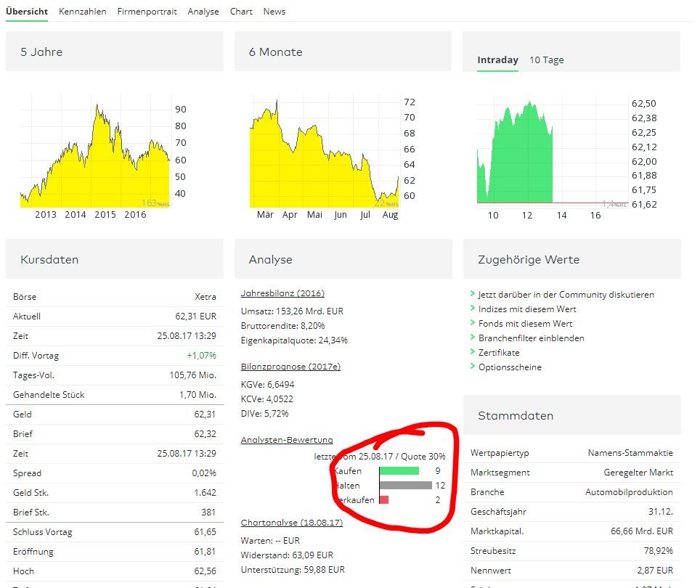Click the green arrow beside Zertifikate

coord(473,352)
